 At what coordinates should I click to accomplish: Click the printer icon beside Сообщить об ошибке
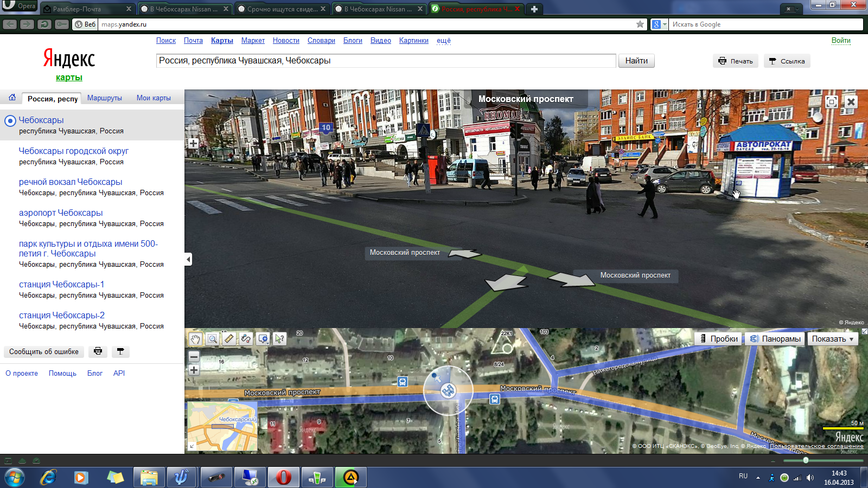coord(98,351)
